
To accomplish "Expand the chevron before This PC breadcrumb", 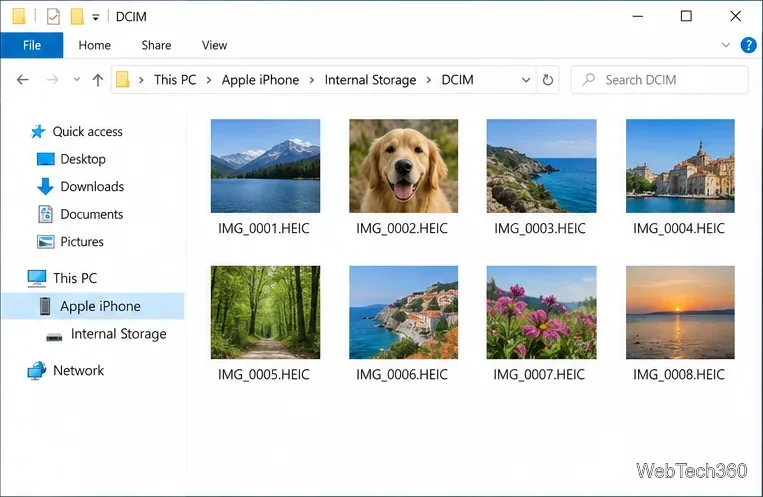I will coord(141,80).
